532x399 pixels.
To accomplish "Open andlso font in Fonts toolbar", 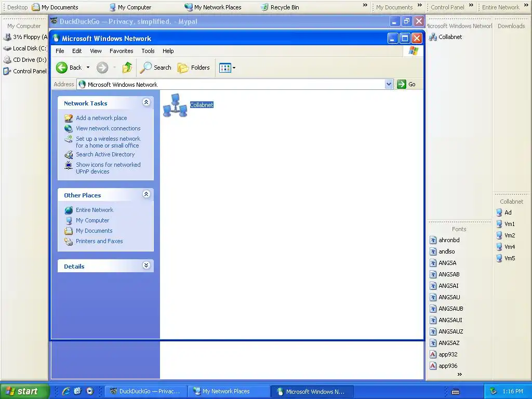I will [x=442, y=252].
